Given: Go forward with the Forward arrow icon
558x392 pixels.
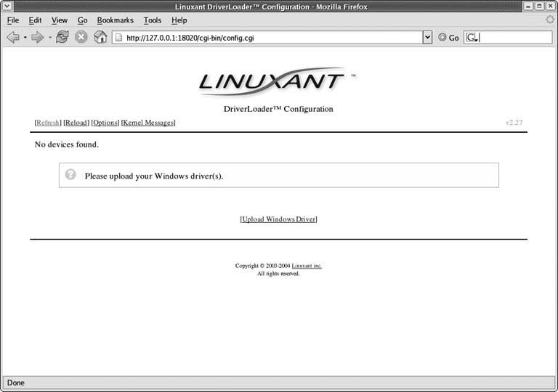Looking at the screenshot, I should (x=38, y=37).
